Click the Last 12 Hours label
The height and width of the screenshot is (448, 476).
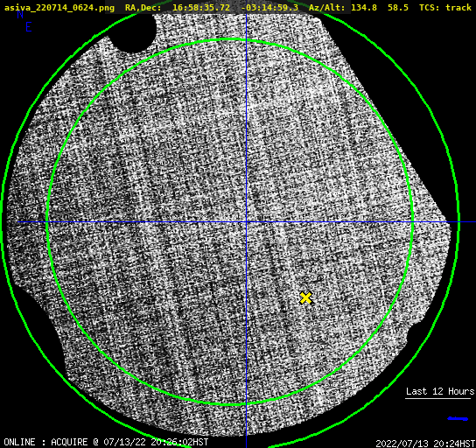(440, 391)
